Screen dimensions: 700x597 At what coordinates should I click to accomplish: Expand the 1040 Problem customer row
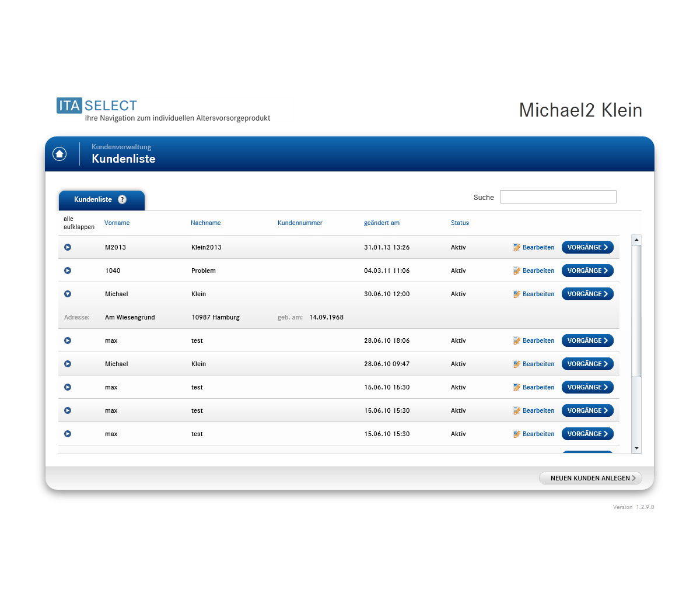[68, 271]
